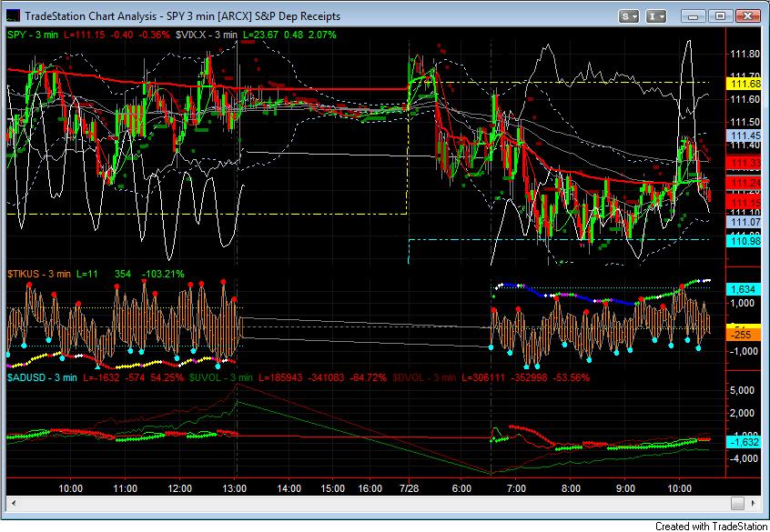Click the TradeStation chart window icon
This screenshot has height=532, width=770.
click(13, 15)
